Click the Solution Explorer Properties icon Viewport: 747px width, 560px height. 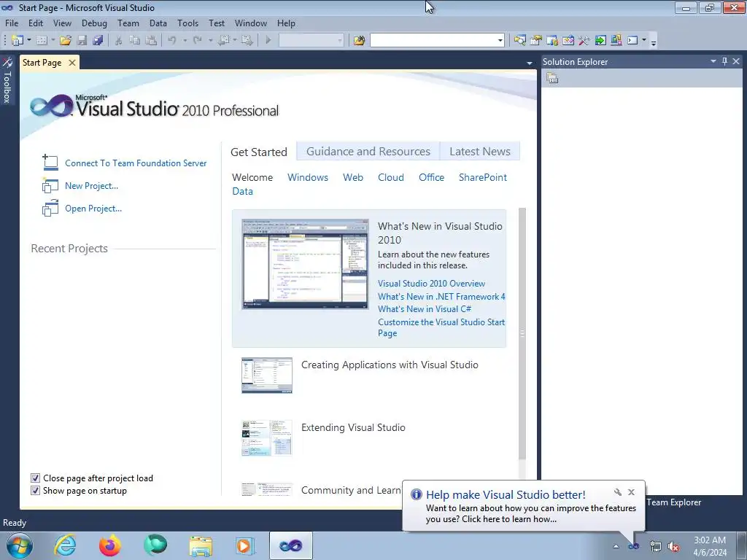point(552,78)
